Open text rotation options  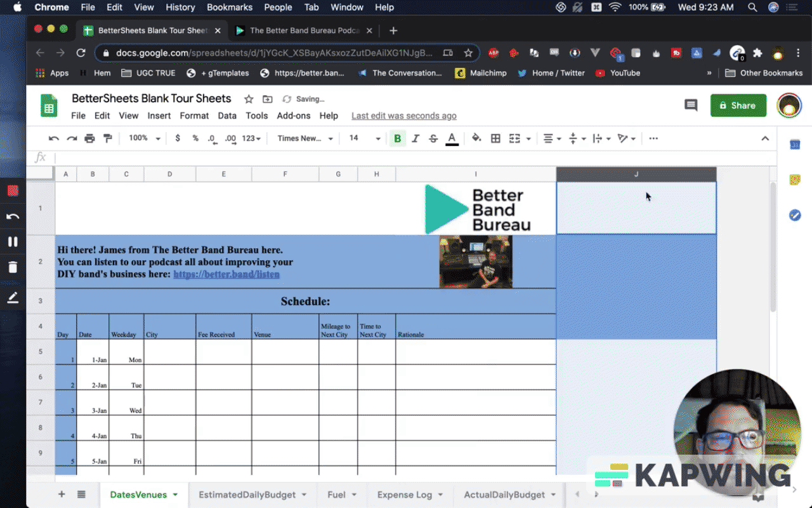click(626, 138)
